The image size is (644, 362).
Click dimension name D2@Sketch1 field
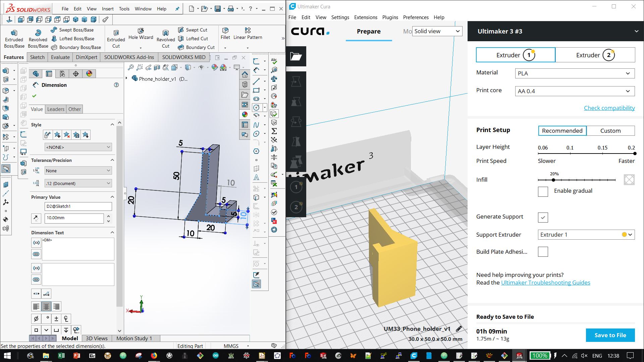(78, 206)
